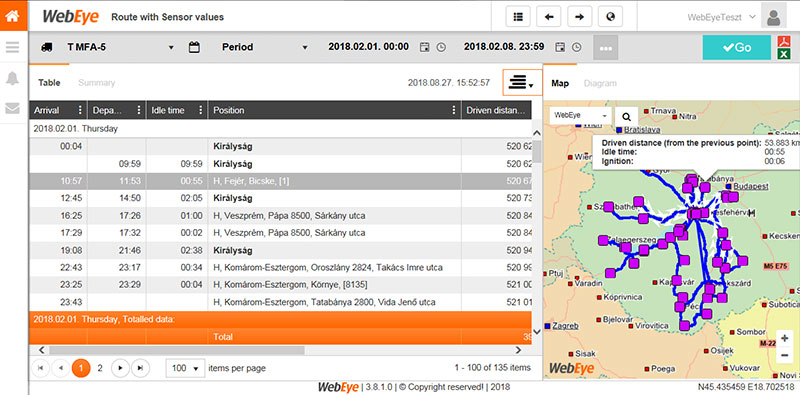This screenshot has width=800, height=395.
Task: Open date picker for end date 2018.02.08
Action: click(560, 47)
